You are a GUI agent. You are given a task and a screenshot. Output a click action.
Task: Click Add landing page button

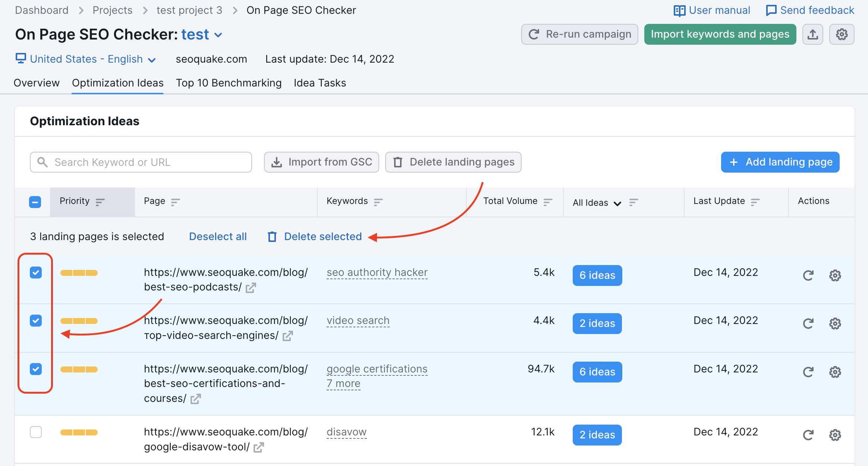coord(780,162)
